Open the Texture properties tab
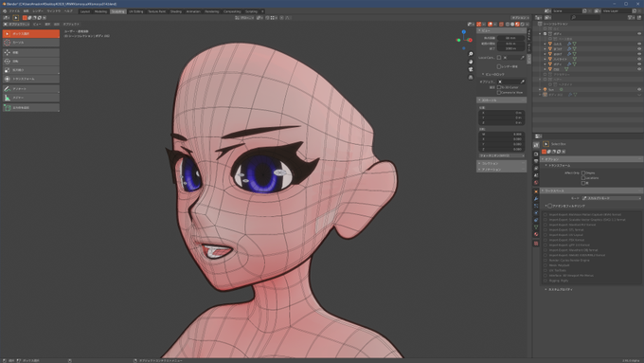Image resolution: width=644 pixels, height=363 pixels. click(536, 244)
